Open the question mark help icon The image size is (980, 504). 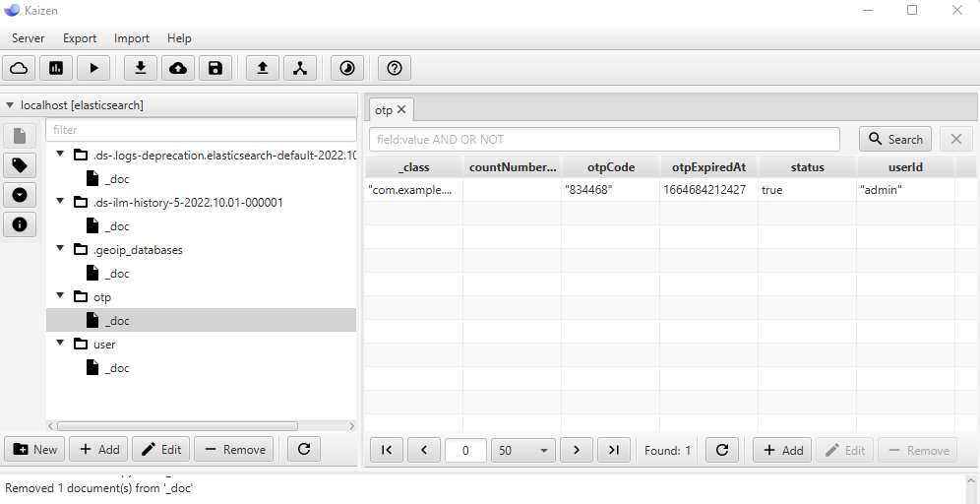click(x=395, y=68)
